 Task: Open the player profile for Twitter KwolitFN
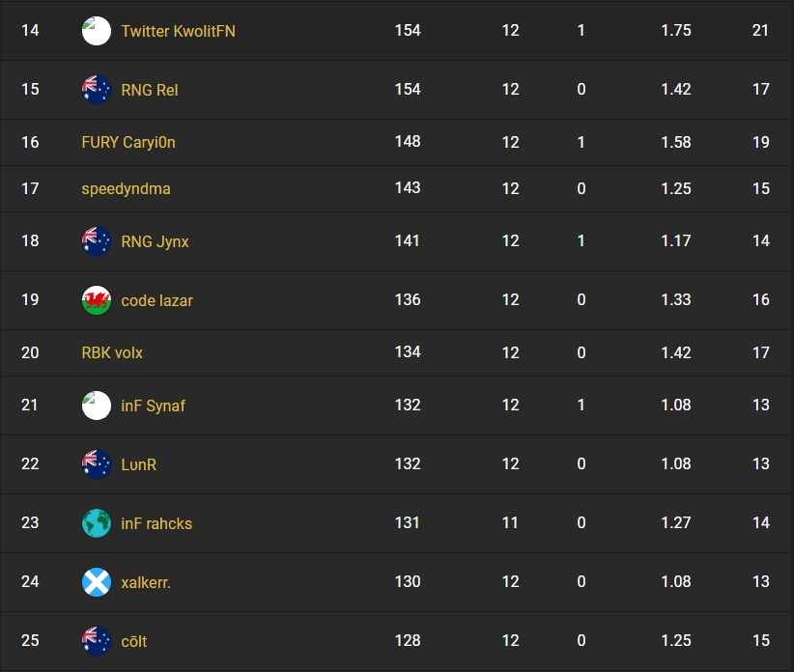(x=177, y=30)
